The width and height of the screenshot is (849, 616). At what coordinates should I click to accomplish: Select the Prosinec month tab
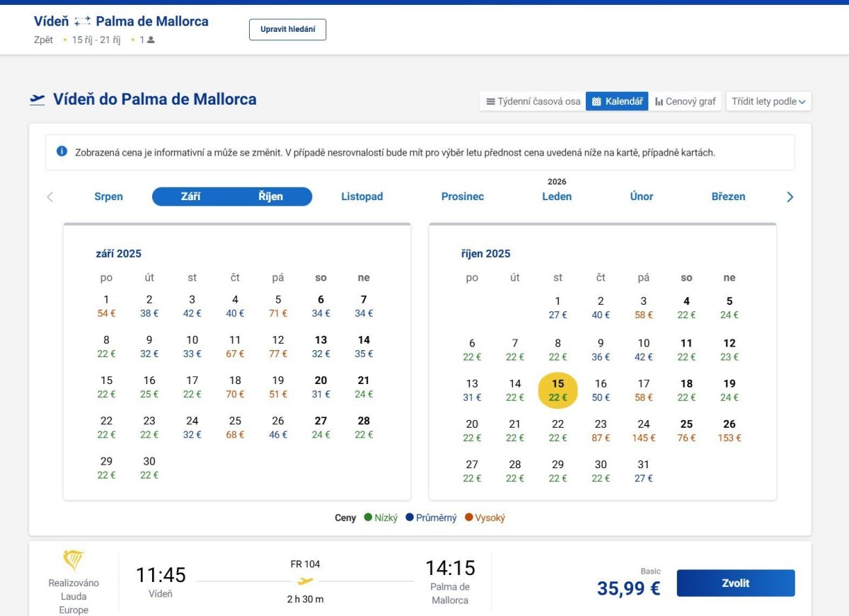tap(462, 197)
